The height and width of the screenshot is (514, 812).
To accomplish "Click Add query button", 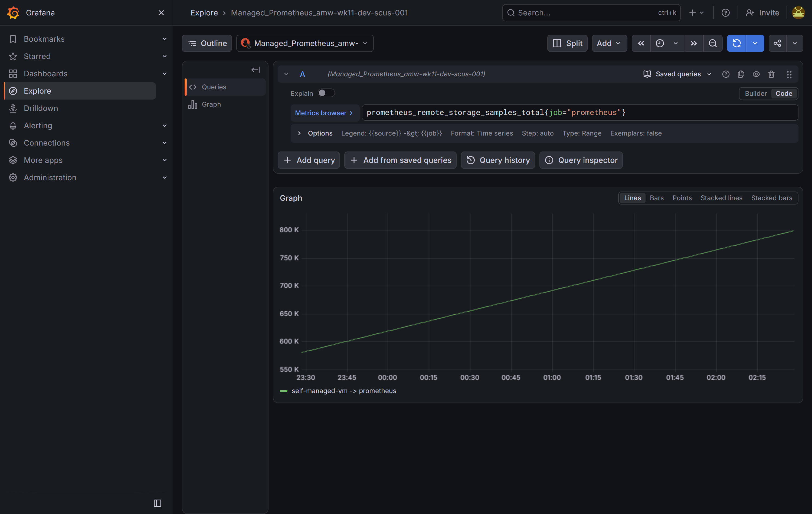I will [x=309, y=160].
